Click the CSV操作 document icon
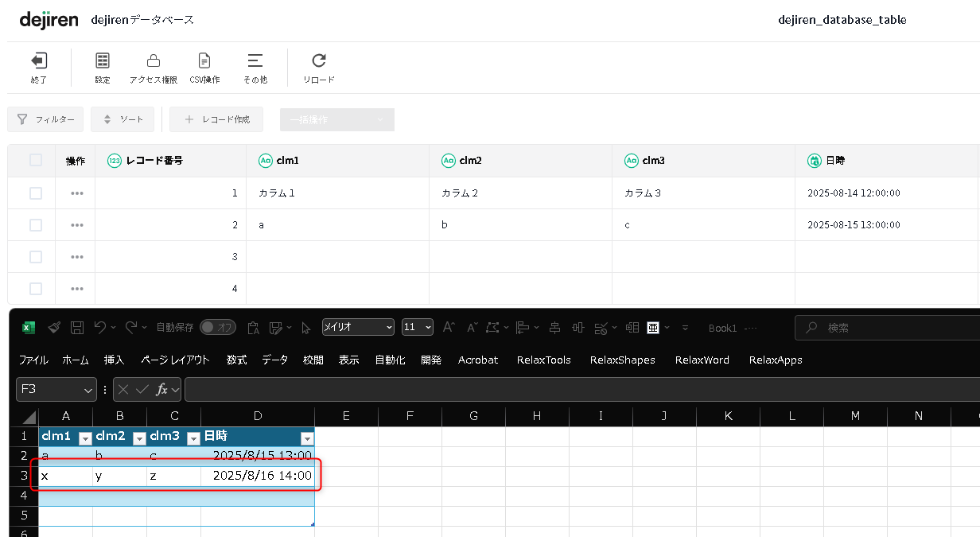The image size is (980, 537). pyautogui.click(x=204, y=61)
